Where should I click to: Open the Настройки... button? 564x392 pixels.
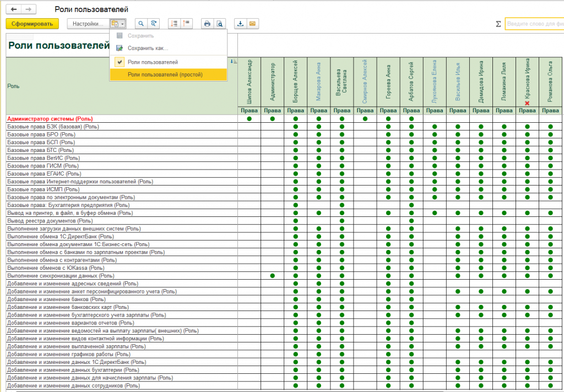coord(87,24)
